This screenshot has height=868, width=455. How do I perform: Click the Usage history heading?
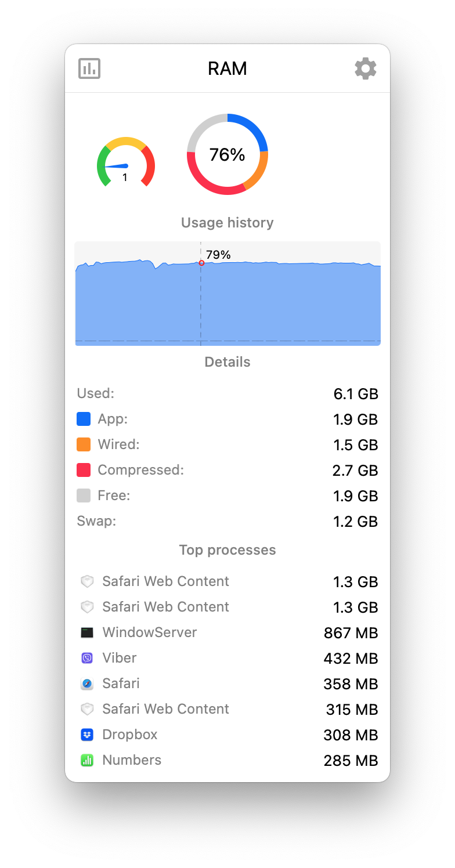click(x=228, y=223)
